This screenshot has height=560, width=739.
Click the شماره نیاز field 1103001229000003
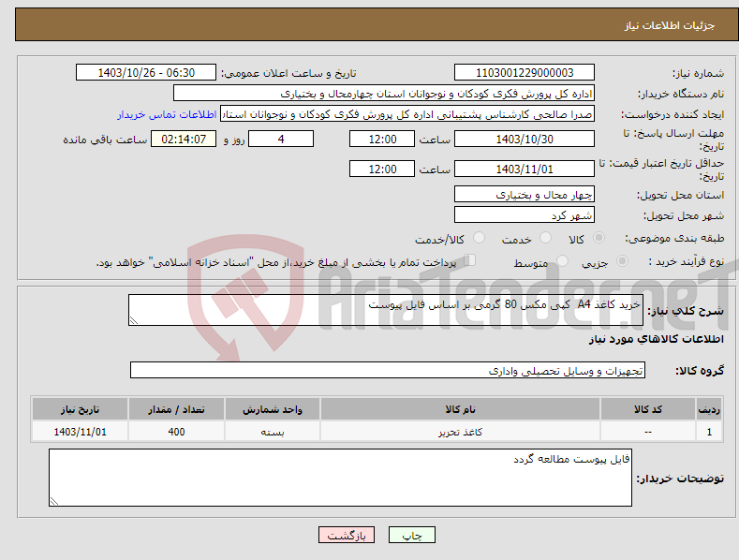point(525,73)
